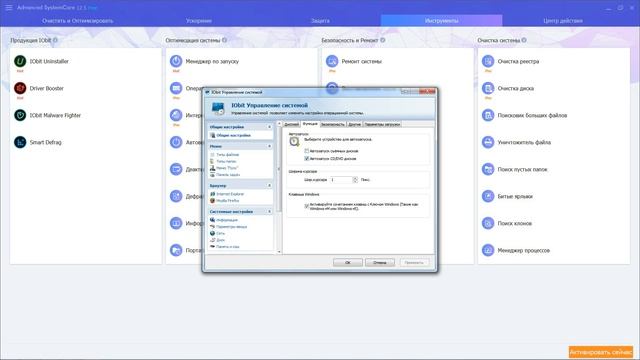Click info icon beside Очистка система heading

pos(524,40)
